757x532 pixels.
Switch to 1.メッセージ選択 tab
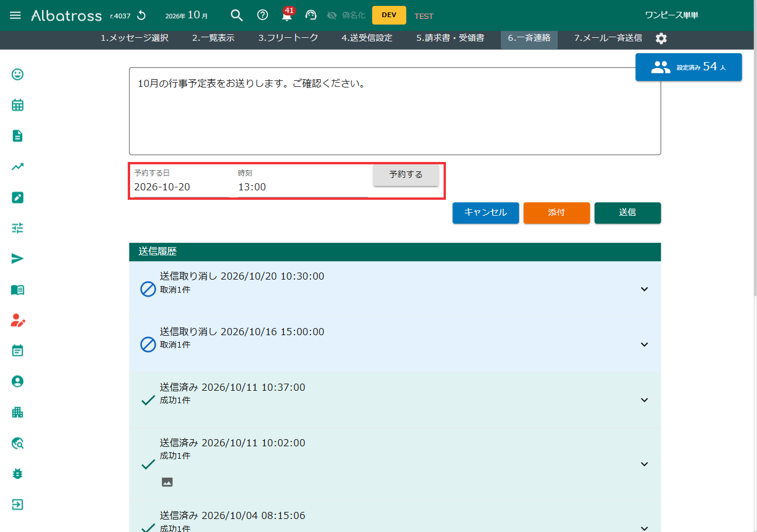point(134,38)
